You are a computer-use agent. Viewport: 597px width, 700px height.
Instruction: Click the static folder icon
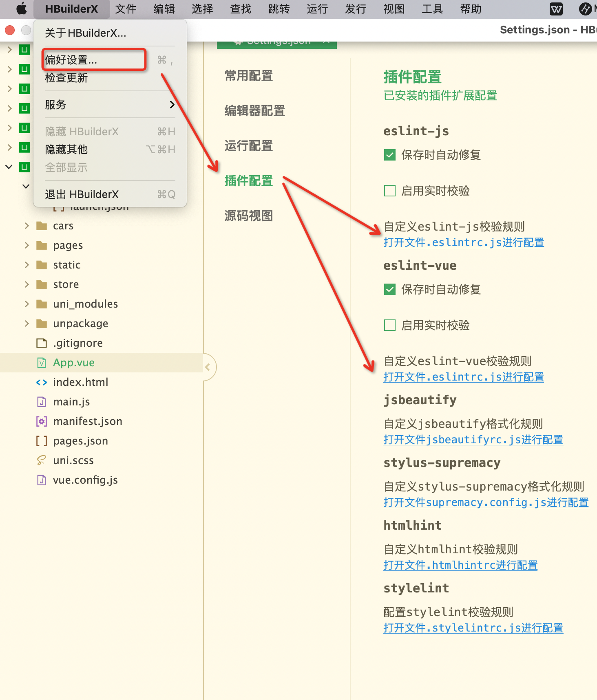coord(42,265)
